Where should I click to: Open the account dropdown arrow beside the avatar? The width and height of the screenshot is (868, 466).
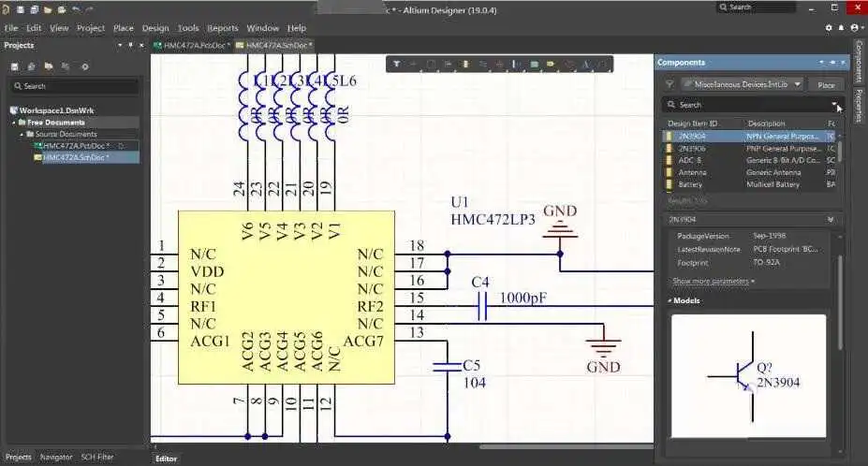[x=863, y=28]
